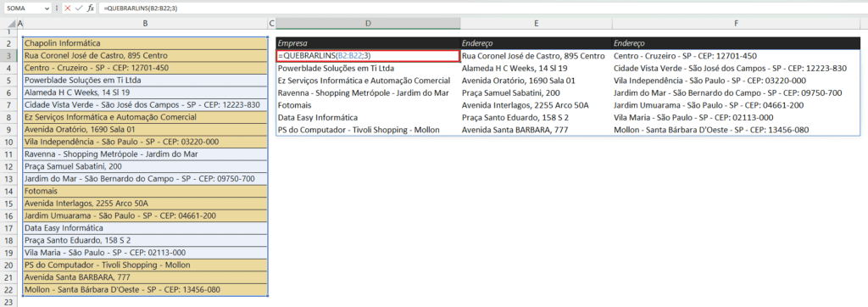Click the Empresa header cell
This screenshot has width=868, height=307.
click(x=368, y=42)
